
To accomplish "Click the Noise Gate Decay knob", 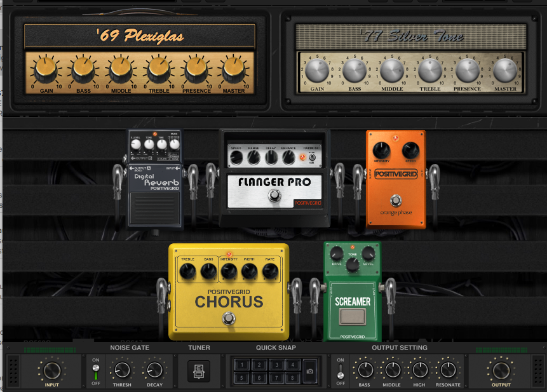I will pyautogui.click(x=154, y=370).
